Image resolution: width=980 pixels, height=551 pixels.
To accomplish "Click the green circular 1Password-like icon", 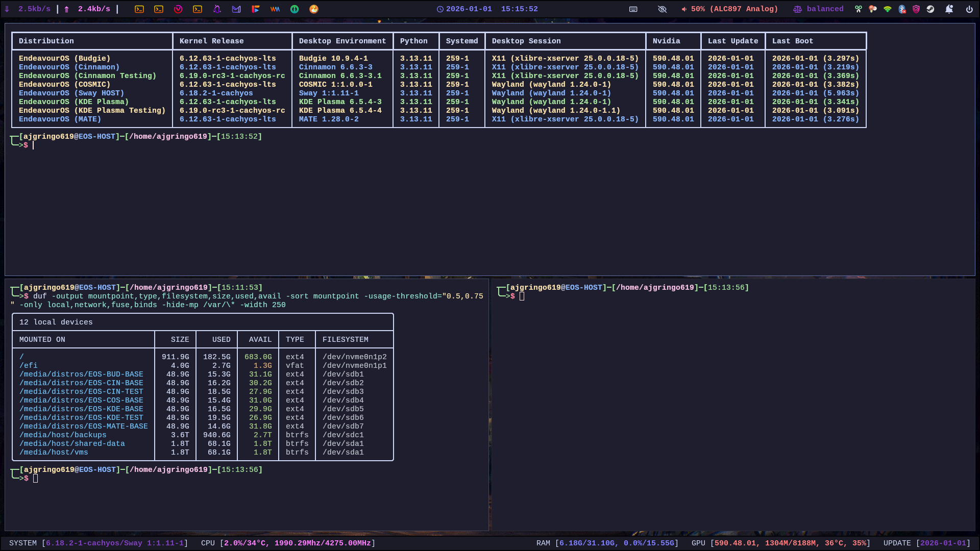I will point(295,9).
